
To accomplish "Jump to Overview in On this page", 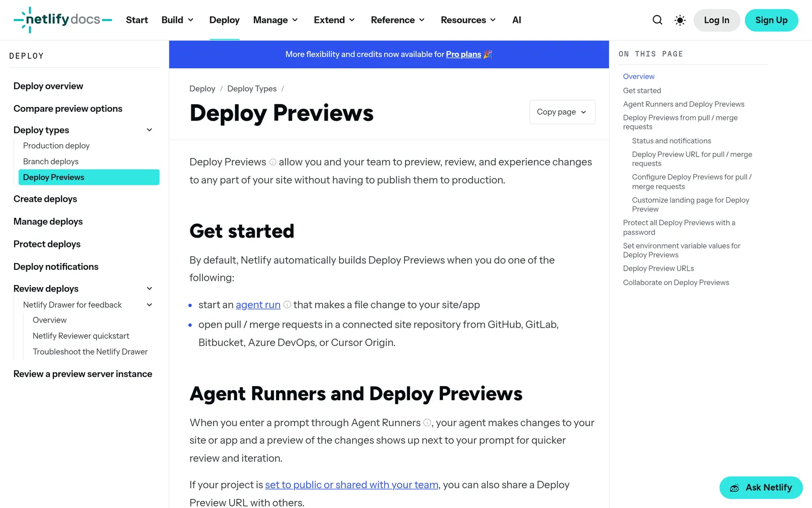I will pyautogui.click(x=639, y=76).
